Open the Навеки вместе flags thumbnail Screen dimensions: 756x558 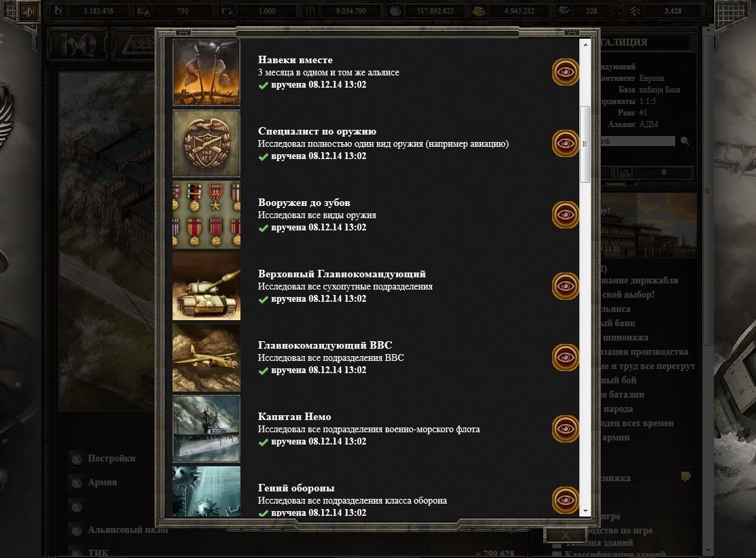(x=206, y=72)
